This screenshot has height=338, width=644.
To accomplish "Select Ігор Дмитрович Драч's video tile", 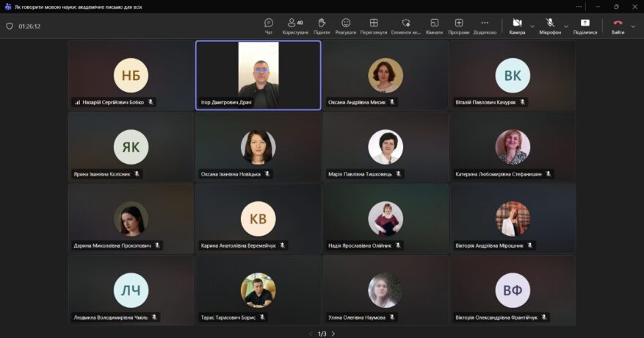I will 258,75.
